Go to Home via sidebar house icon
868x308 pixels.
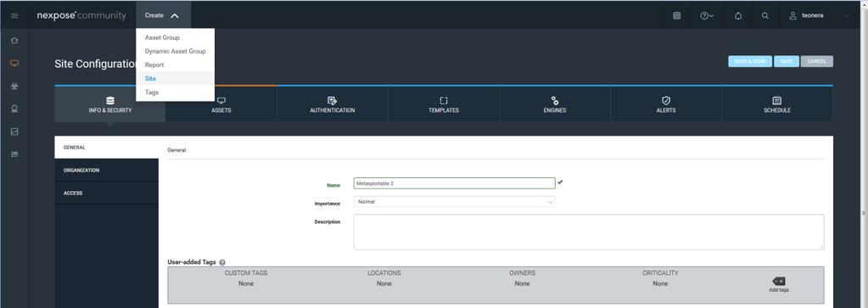tap(14, 41)
